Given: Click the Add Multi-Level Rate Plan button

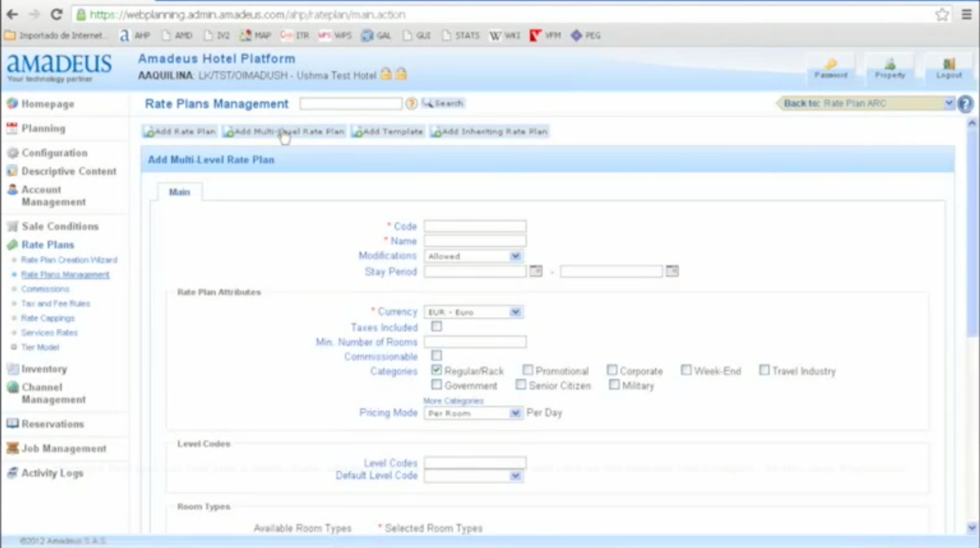Looking at the screenshot, I should tap(284, 131).
